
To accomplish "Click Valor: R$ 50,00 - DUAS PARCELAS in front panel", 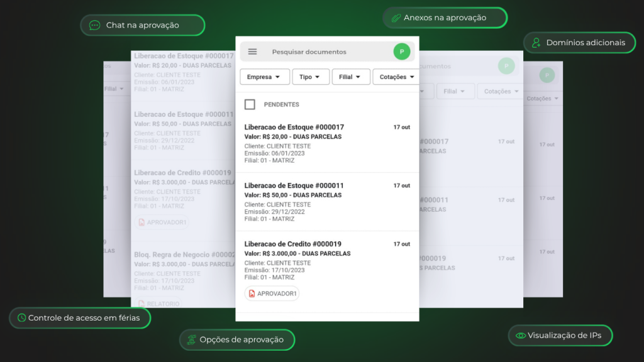I will pos(293,195).
